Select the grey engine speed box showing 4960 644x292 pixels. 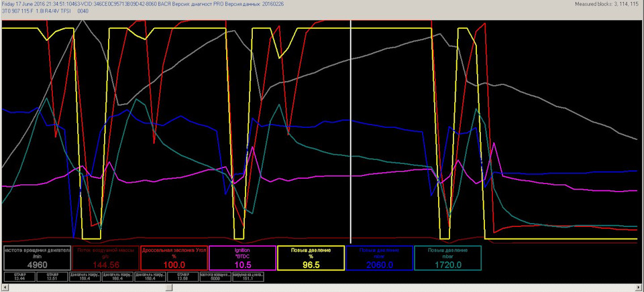tap(36, 258)
